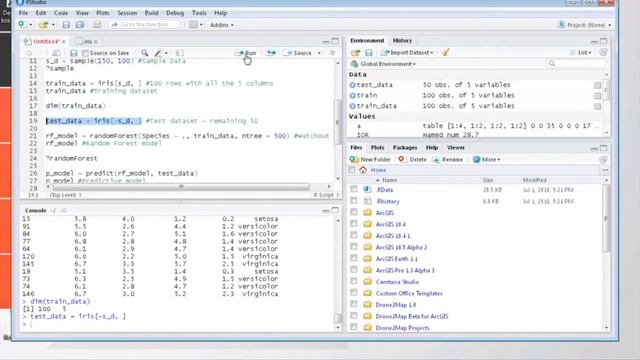View test_data as a table grid

[x=597, y=85]
